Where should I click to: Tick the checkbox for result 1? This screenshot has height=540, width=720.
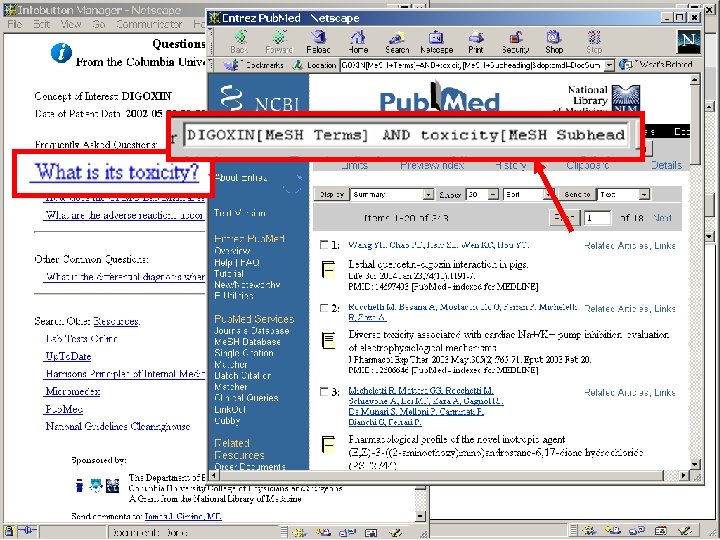pyautogui.click(x=324, y=245)
